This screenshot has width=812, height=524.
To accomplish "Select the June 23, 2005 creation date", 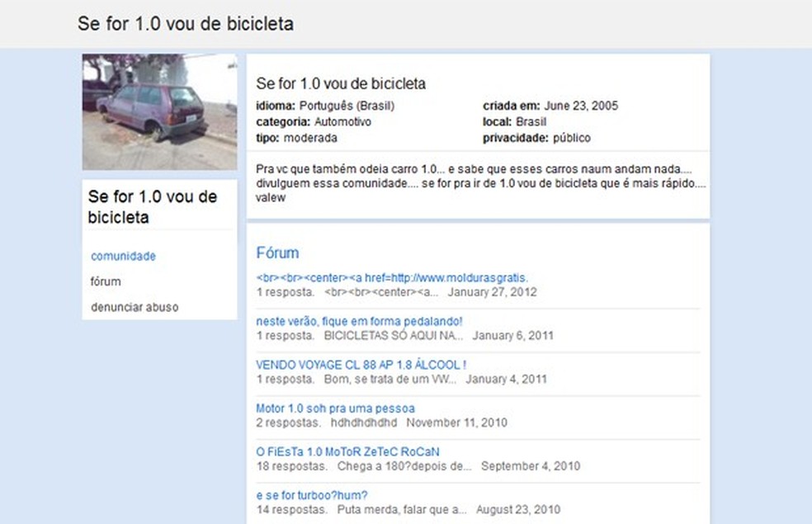I will point(581,106).
